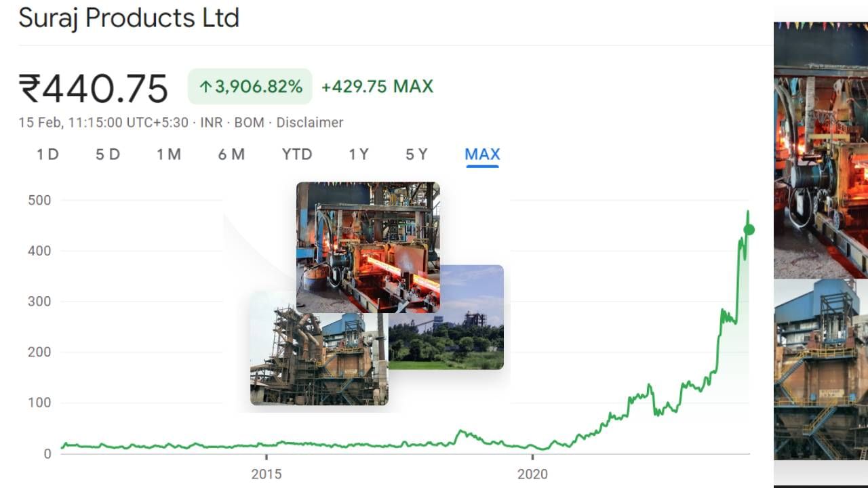Open the Disclaimer link
868x488 pixels.
coord(309,123)
